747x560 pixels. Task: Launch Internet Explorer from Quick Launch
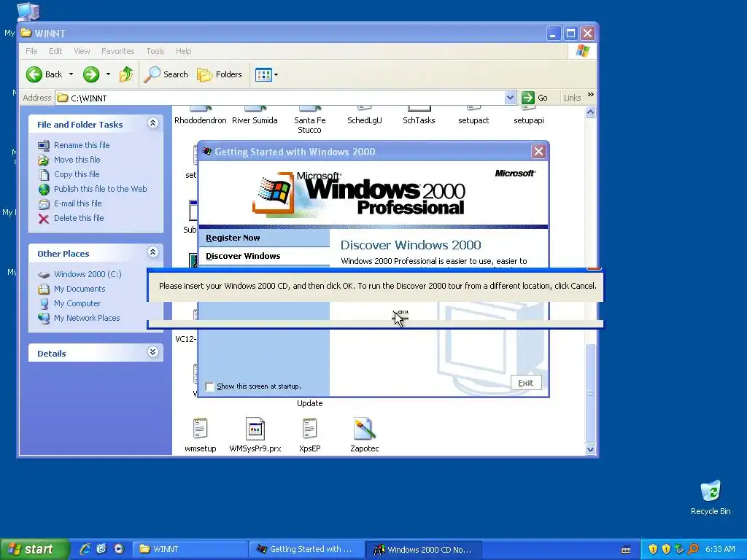click(85, 549)
